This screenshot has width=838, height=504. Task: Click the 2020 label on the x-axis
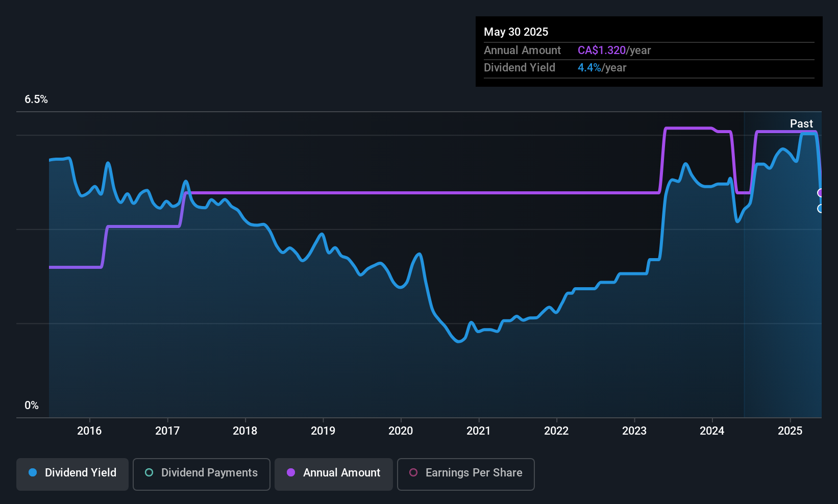(401, 431)
